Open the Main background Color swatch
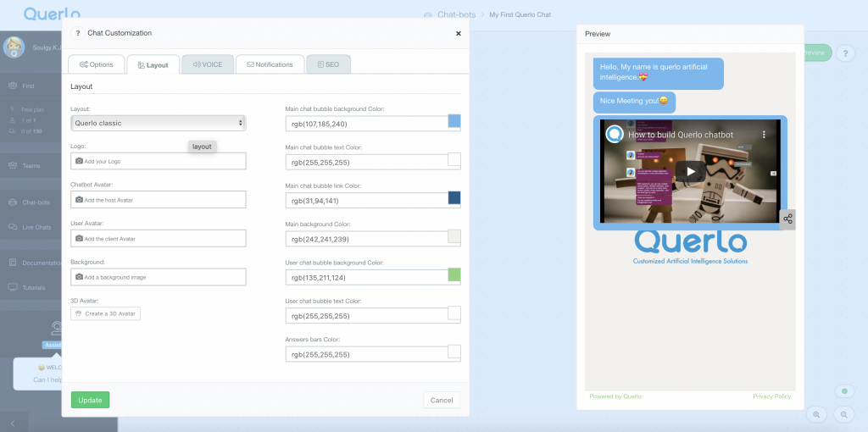The image size is (868, 432). pos(454,236)
